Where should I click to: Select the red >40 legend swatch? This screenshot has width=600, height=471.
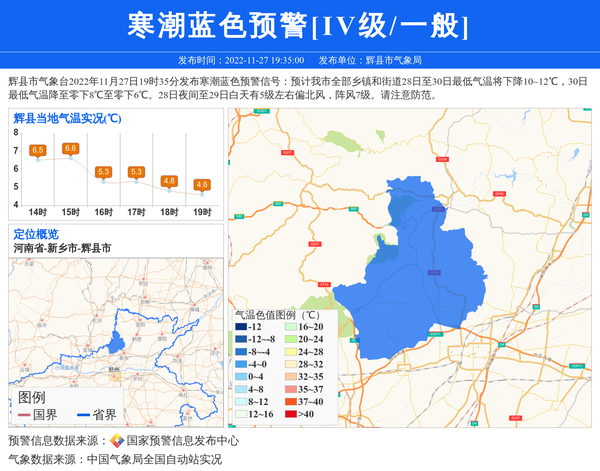click(x=289, y=414)
